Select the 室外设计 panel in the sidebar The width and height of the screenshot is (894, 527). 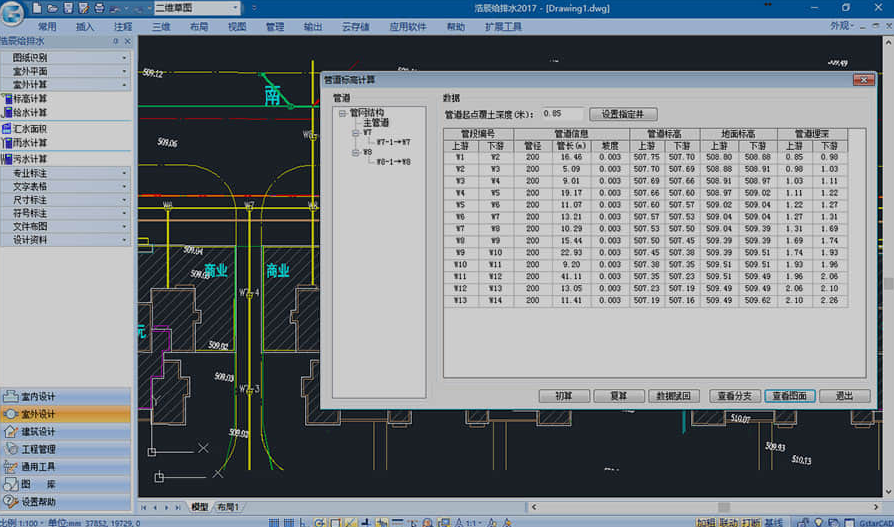tap(66, 414)
